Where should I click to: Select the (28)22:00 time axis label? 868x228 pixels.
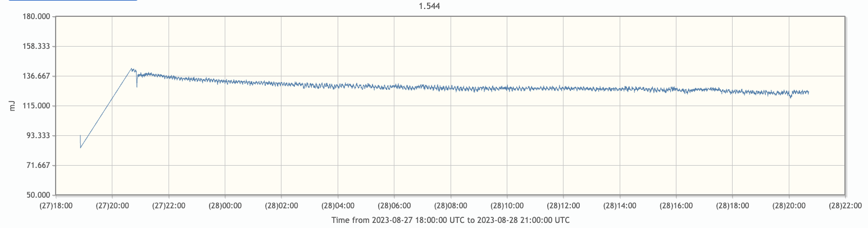(844, 206)
